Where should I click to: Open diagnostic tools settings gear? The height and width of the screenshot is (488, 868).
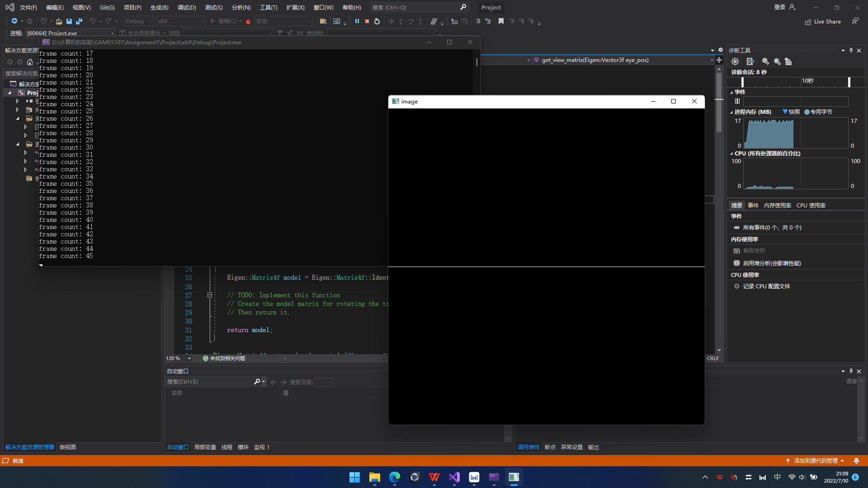pyautogui.click(x=735, y=61)
